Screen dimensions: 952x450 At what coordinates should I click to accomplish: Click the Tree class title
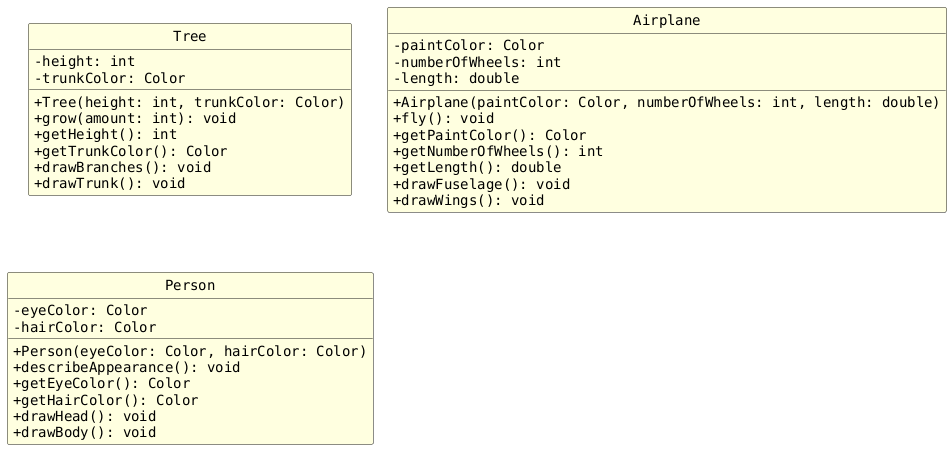(x=189, y=37)
